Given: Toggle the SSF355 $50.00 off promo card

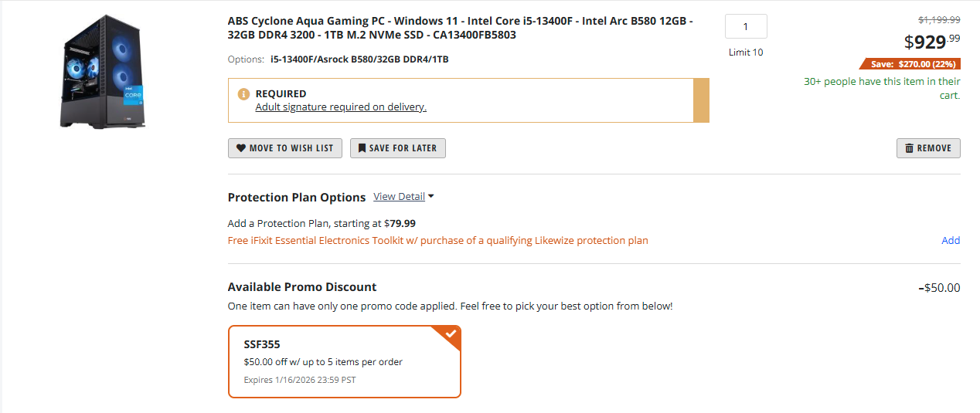Looking at the screenshot, I should click(x=344, y=362).
